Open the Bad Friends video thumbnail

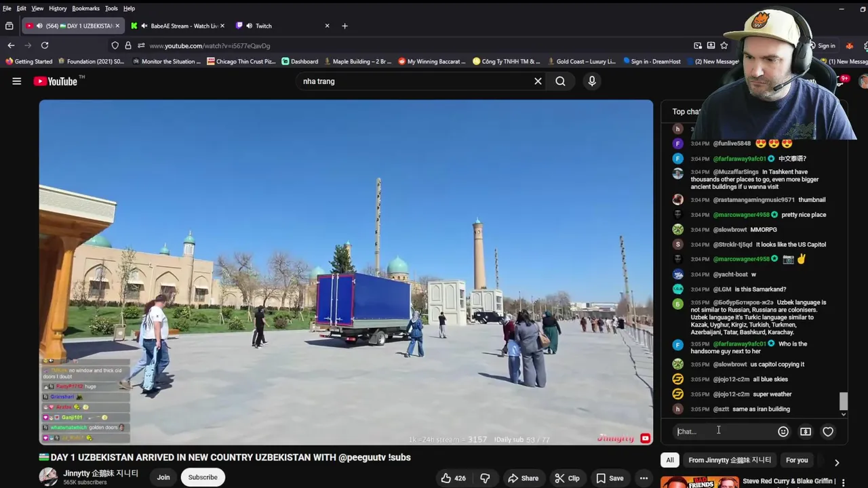pos(700,483)
